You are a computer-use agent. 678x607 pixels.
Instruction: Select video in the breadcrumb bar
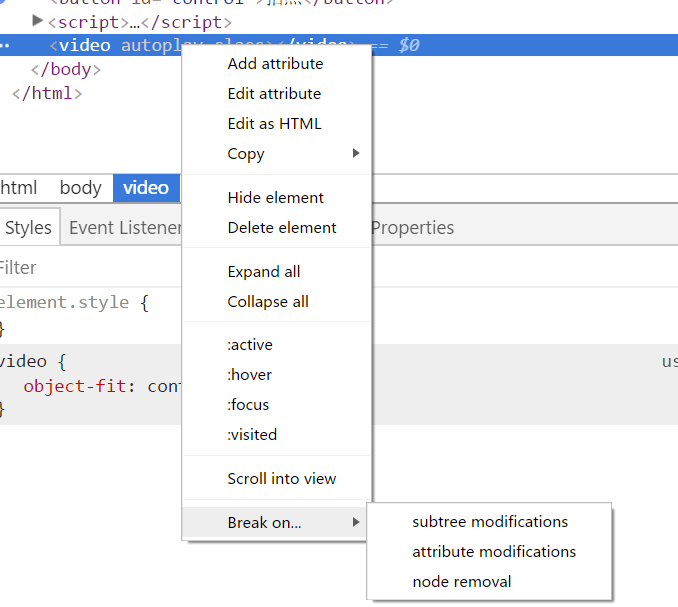[x=146, y=188]
